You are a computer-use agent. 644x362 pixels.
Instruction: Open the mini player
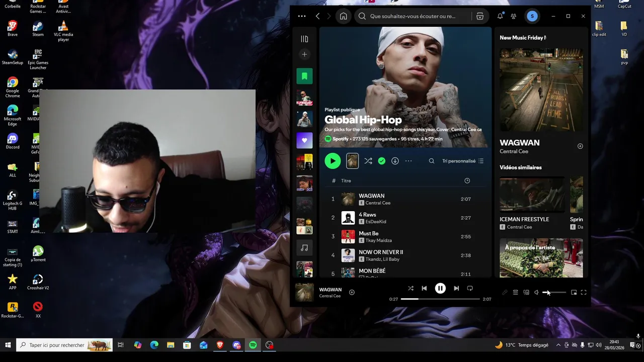click(574, 292)
